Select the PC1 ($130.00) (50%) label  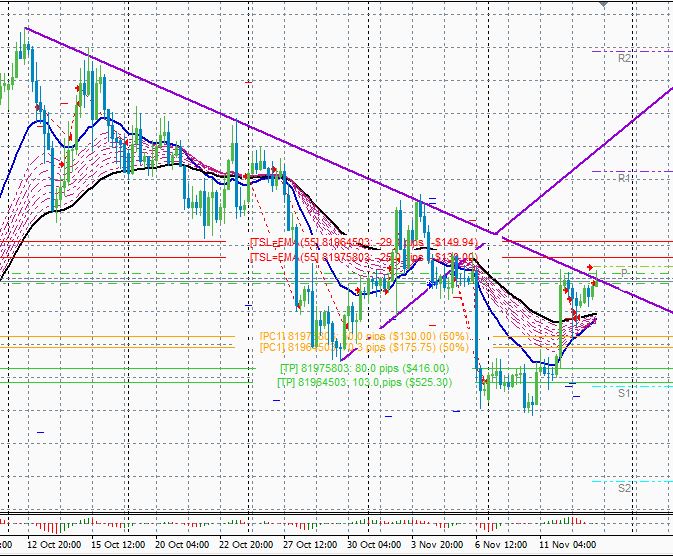click(x=364, y=336)
